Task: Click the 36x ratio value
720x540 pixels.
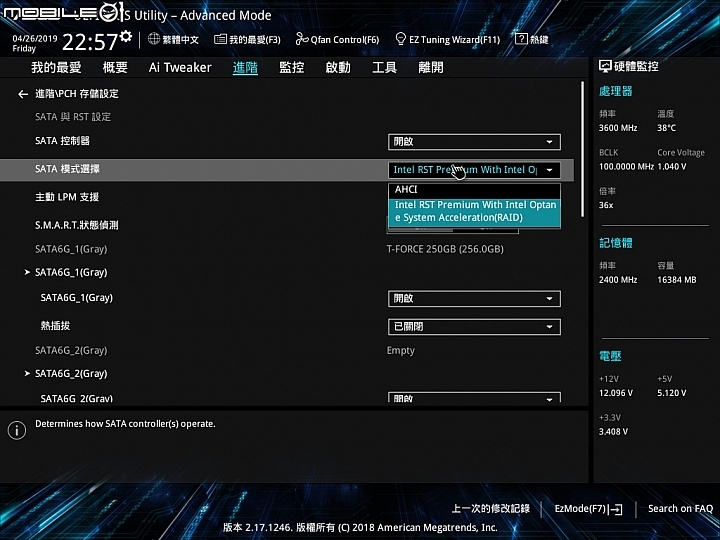Action: coord(606,206)
